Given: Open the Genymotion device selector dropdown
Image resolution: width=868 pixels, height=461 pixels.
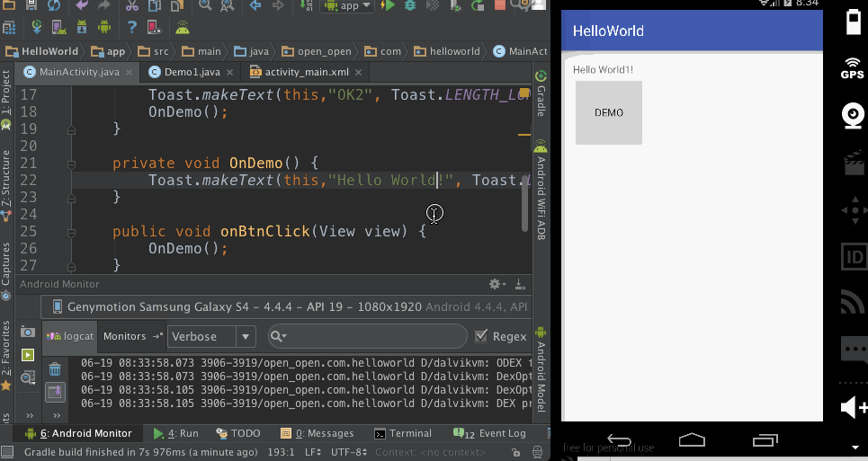Looking at the screenshot, I should (x=286, y=306).
